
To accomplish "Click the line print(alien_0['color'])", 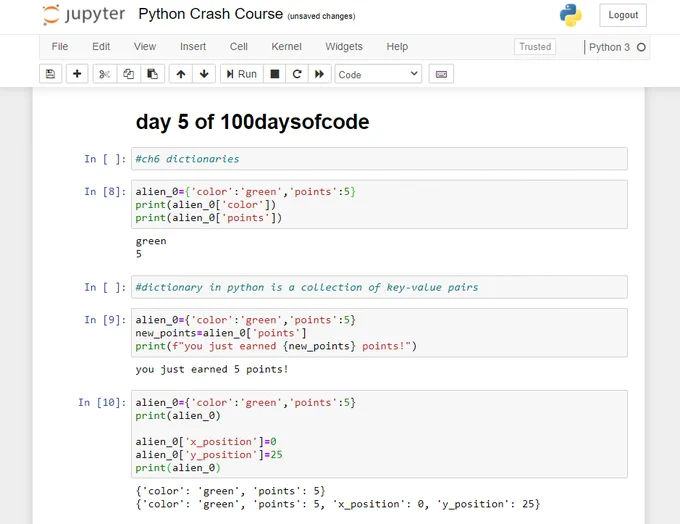I will coord(206,205).
